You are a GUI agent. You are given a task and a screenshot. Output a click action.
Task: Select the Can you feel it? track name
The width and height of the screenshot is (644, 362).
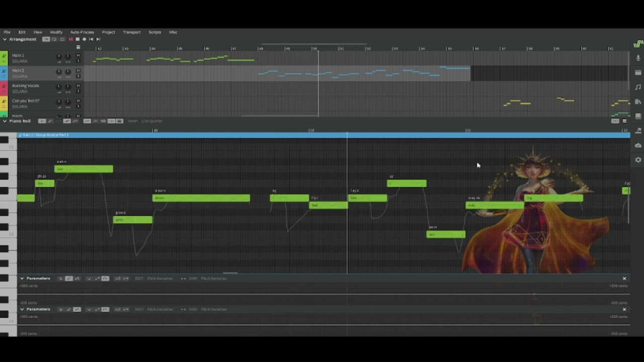[x=26, y=101]
